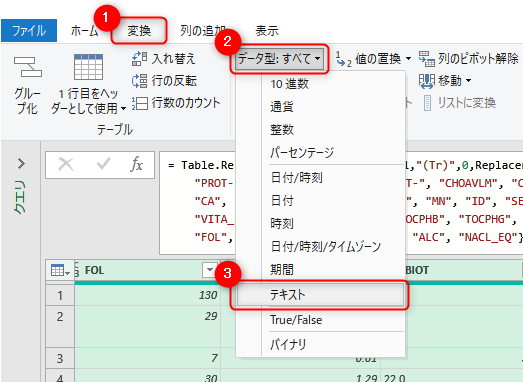Click the 移動 columns icon
The height and width of the screenshot is (382, 523).
[427, 81]
